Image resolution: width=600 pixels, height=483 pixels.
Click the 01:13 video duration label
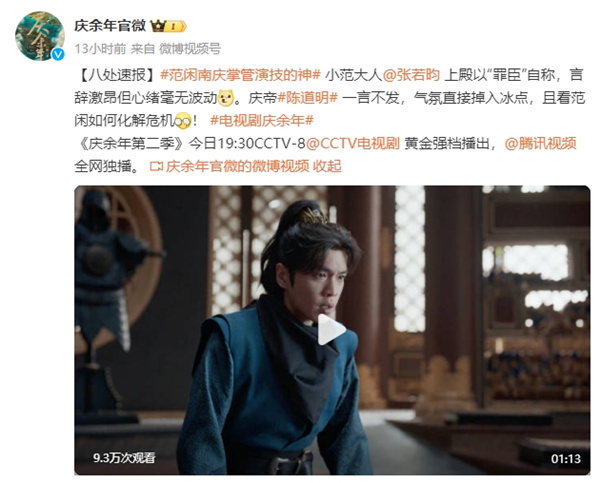tap(566, 459)
